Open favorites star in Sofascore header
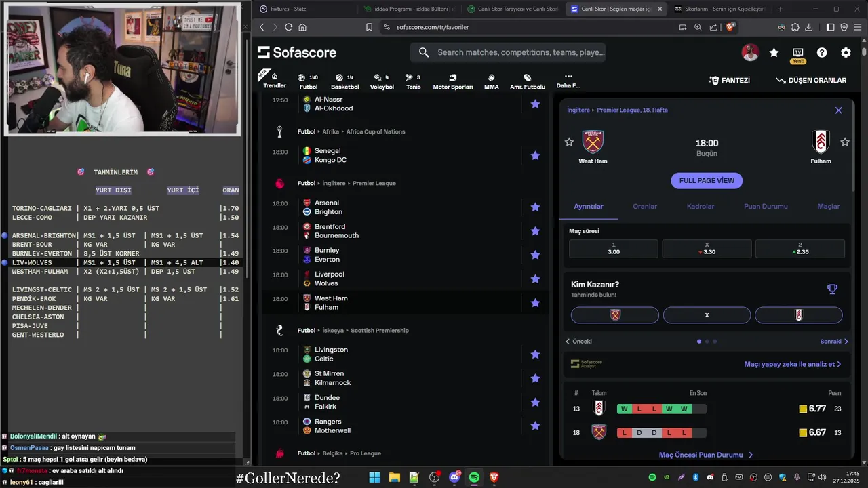The image size is (868, 488). pos(774,53)
